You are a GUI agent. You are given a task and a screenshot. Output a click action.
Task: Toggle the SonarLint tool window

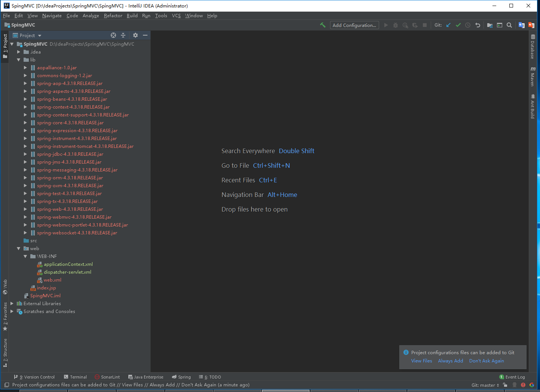click(x=107, y=377)
